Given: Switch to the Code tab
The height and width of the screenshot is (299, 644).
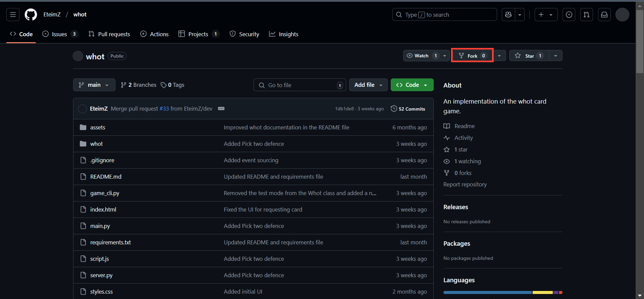Looking at the screenshot, I should click(21, 34).
